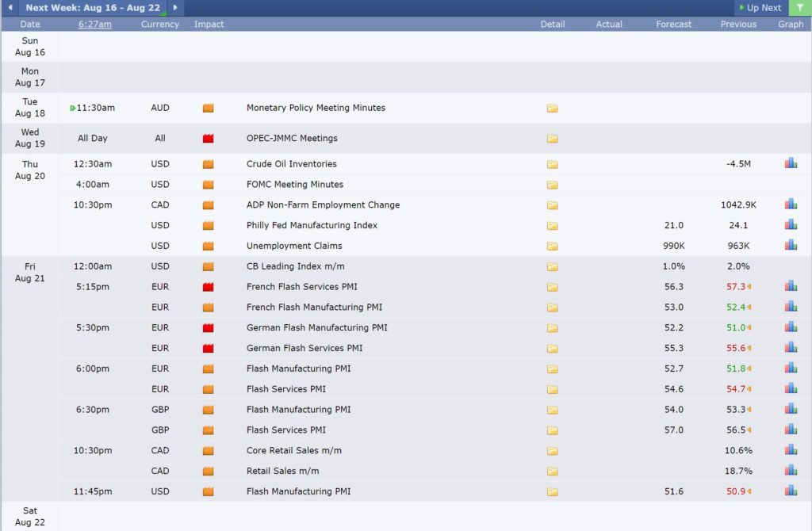
Task: Click the revised marker beside previous 57.3
Action: click(749, 287)
